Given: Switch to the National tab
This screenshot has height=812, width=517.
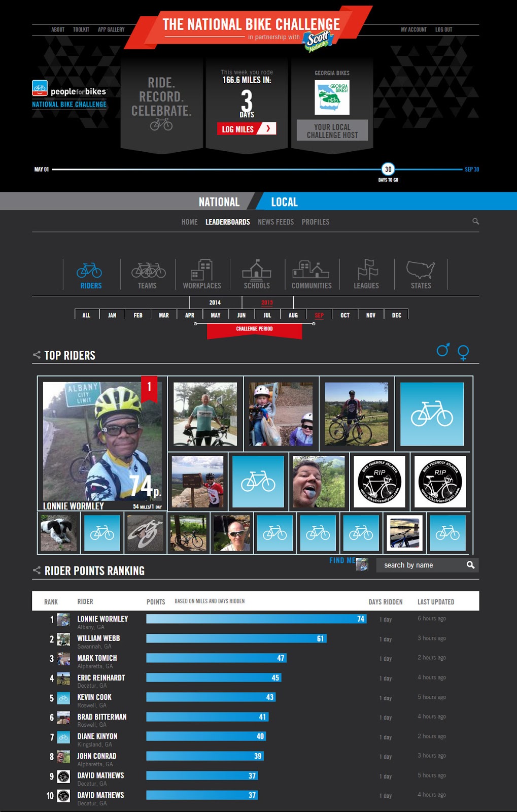Looking at the screenshot, I should 219,202.
